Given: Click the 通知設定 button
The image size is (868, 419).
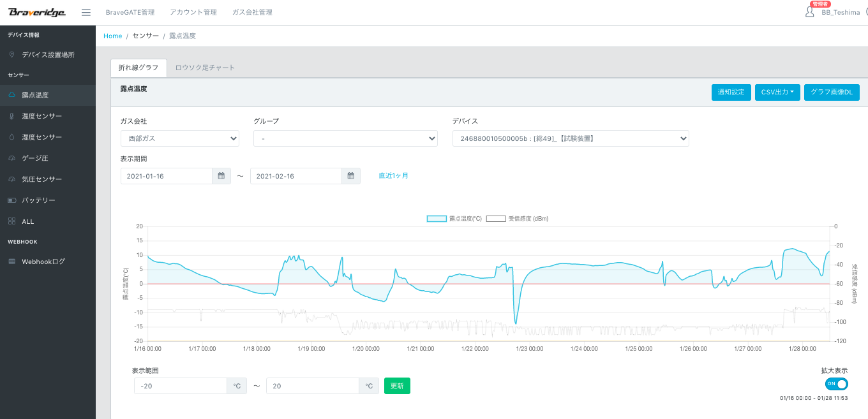Looking at the screenshot, I should 731,92.
